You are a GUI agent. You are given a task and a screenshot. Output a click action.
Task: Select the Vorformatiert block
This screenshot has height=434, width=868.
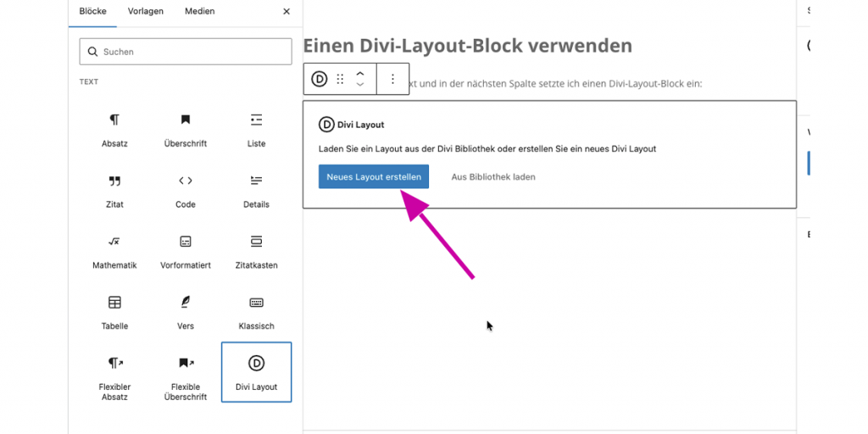point(186,252)
